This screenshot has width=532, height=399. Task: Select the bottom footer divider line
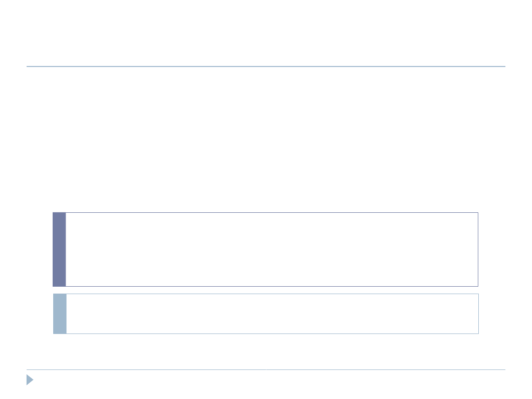[x=266, y=369]
